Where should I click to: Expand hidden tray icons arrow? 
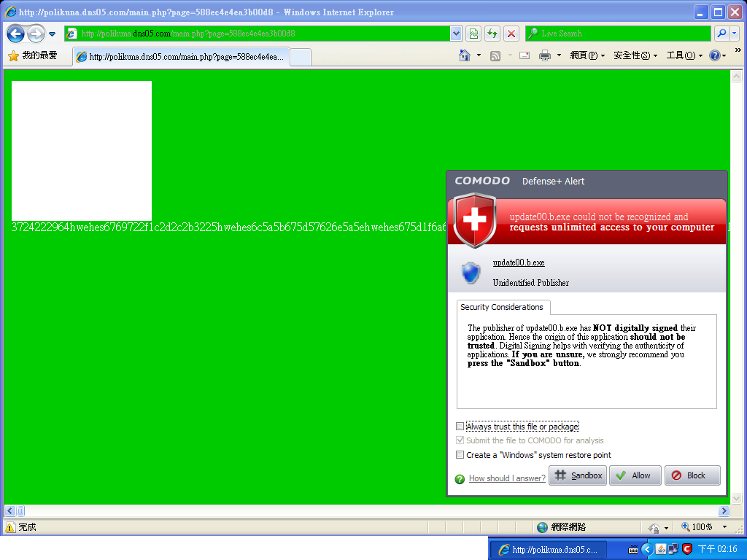tap(647, 550)
